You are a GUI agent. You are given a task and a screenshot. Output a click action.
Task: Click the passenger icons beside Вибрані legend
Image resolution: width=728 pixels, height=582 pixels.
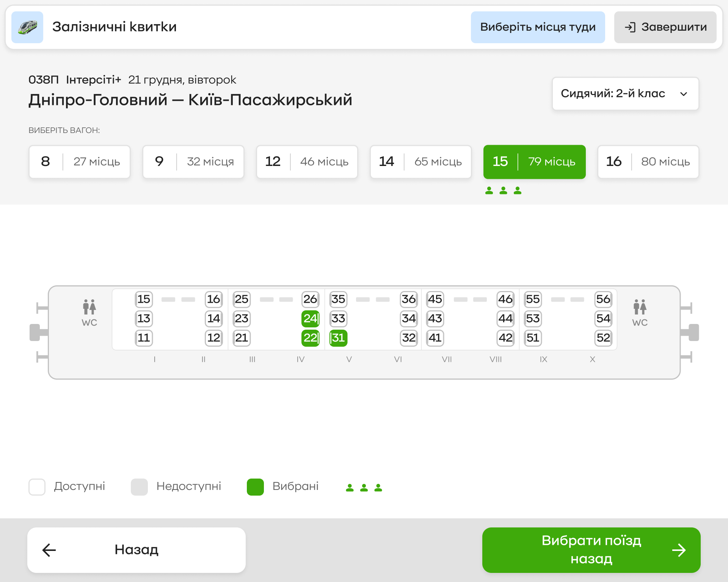(364, 487)
